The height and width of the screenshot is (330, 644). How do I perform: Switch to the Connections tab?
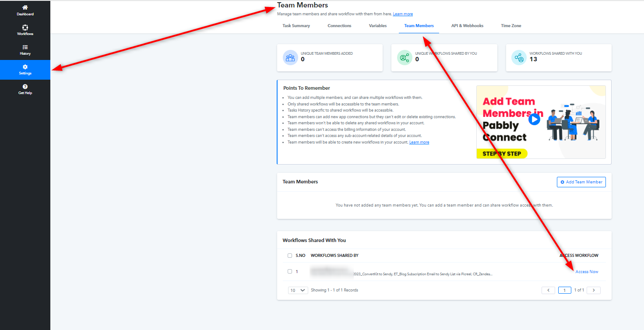[339, 26]
